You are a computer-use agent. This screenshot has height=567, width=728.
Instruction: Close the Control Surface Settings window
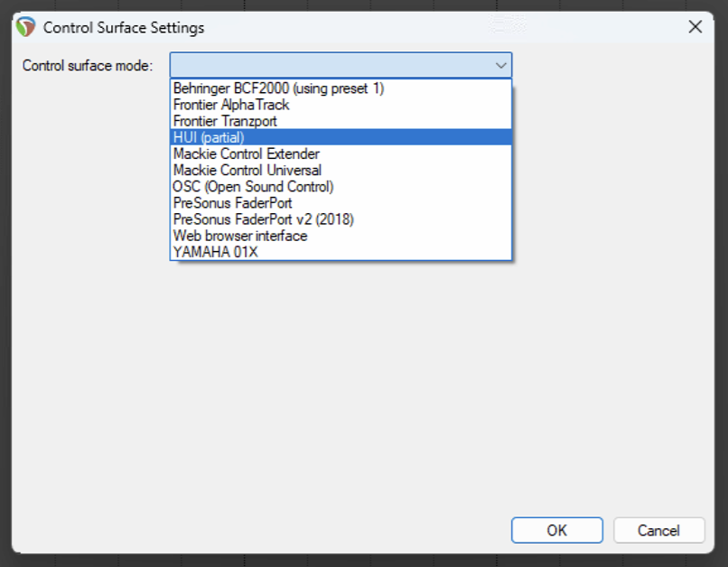click(695, 27)
